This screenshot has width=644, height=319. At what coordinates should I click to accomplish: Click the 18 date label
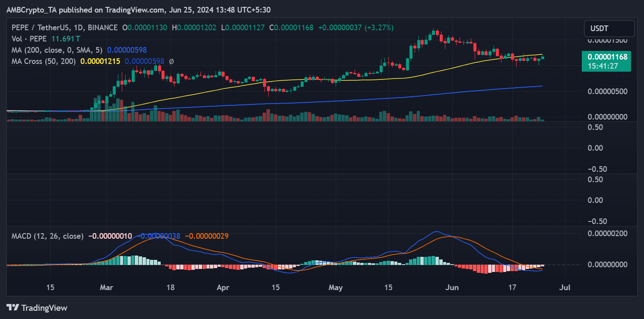(x=170, y=287)
